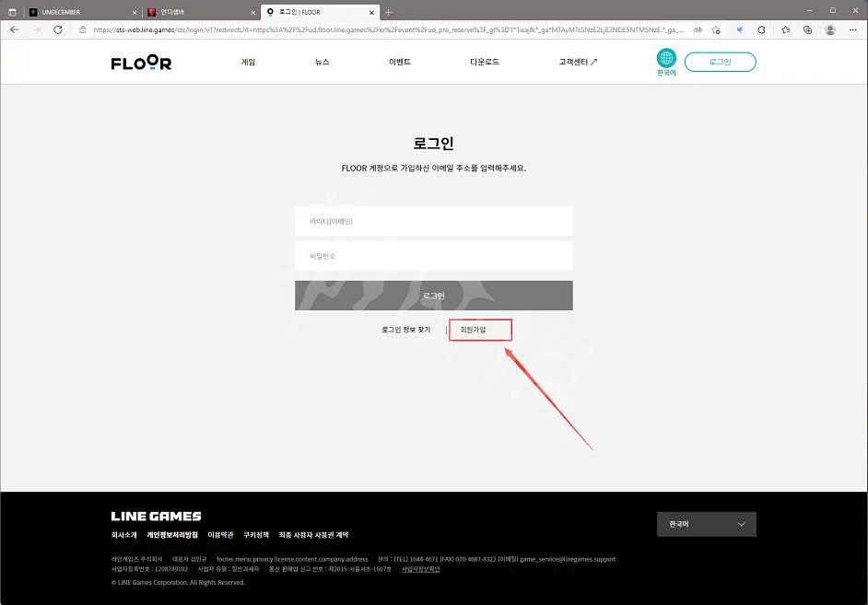Click the globe language icon

click(666, 58)
